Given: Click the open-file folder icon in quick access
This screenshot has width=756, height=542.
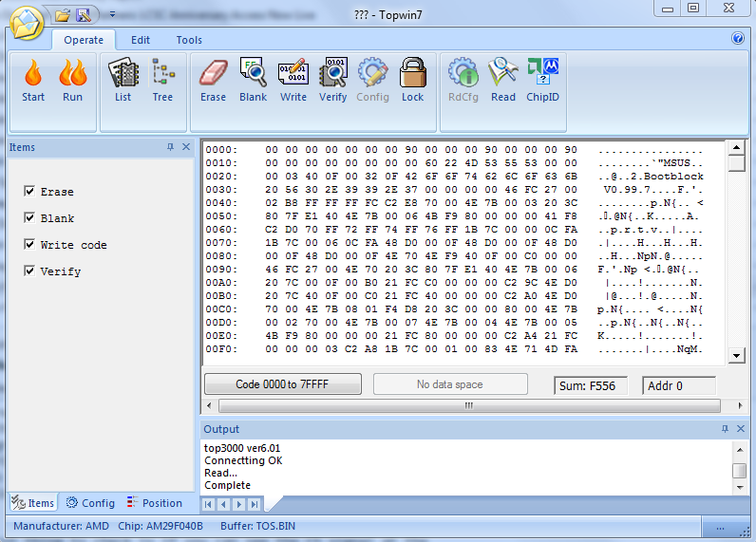Looking at the screenshot, I should coord(62,15).
